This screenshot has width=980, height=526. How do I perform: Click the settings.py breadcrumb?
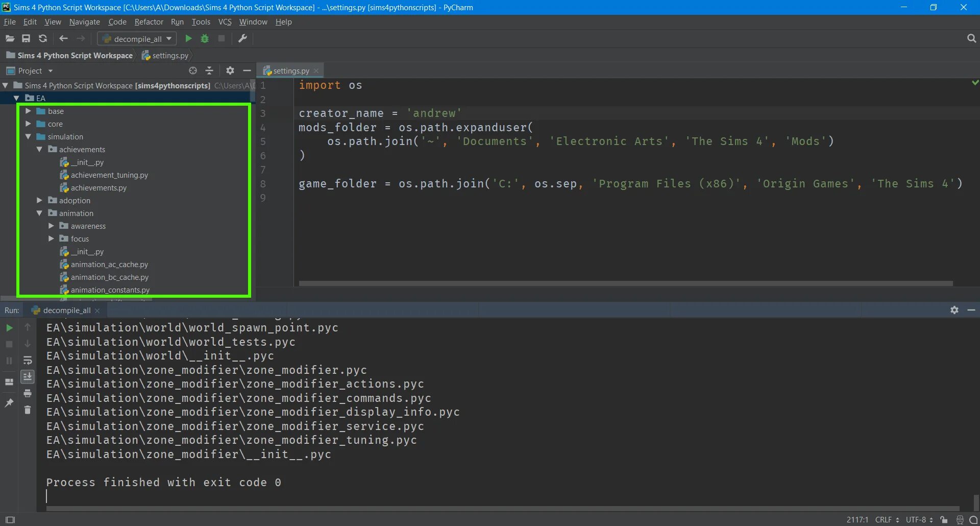165,55
